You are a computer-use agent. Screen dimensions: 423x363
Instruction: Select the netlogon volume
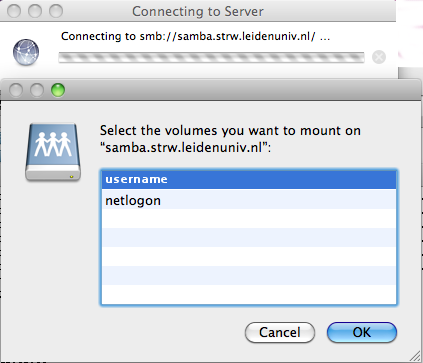click(249, 200)
